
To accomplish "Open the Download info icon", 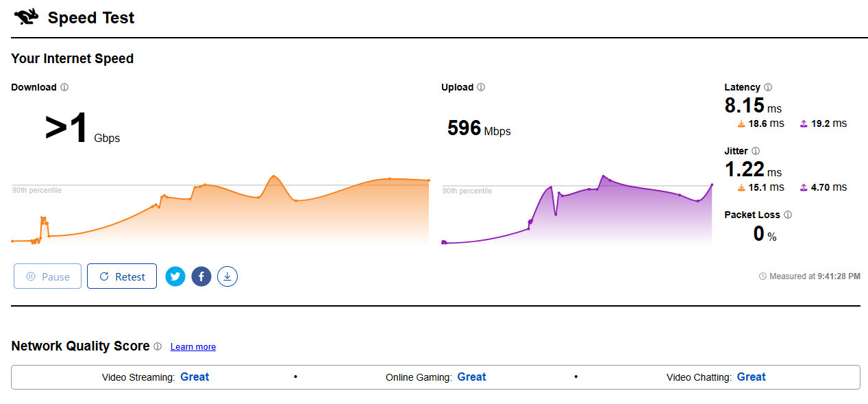I will point(64,87).
